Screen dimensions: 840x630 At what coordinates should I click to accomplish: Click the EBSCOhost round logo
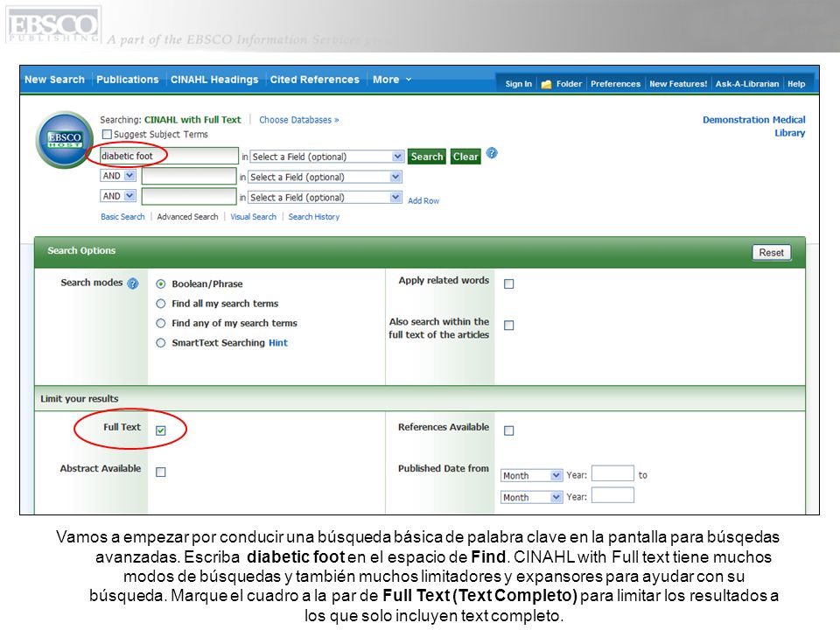tap(64, 139)
